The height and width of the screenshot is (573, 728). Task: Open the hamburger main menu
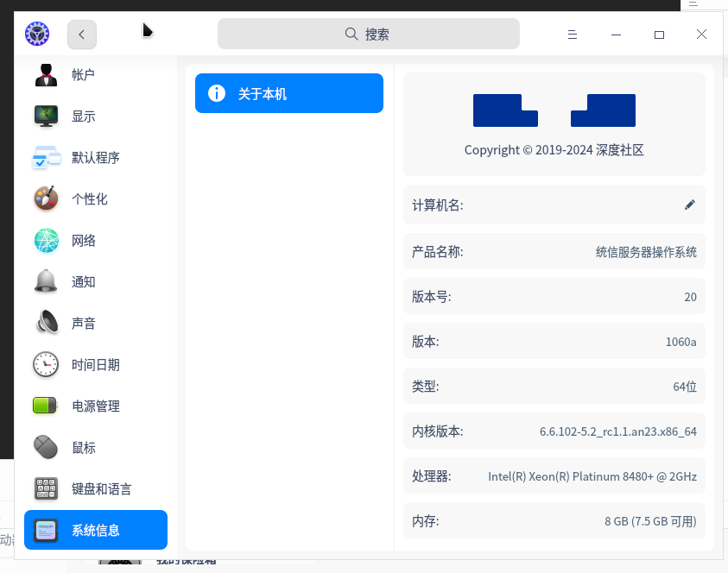(x=572, y=35)
